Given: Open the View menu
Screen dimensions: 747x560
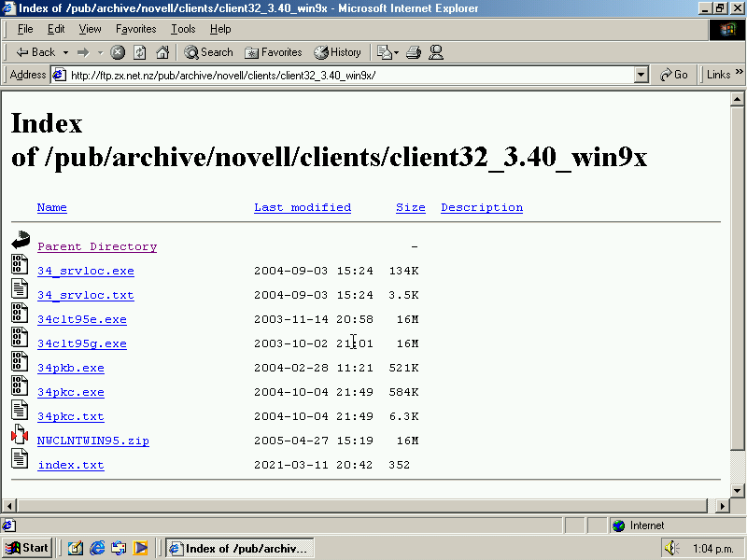Looking at the screenshot, I should click(x=90, y=29).
